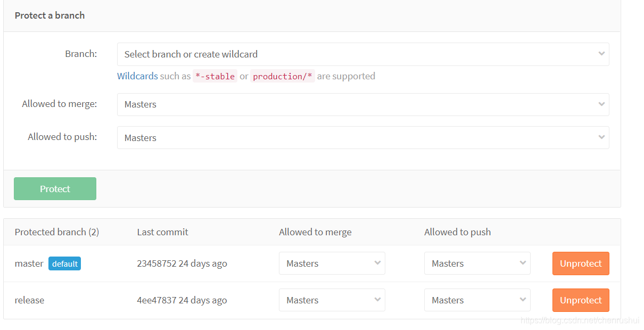Open the Branch selection dropdown
This screenshot has width=644, height=330.
click(362, 54)
